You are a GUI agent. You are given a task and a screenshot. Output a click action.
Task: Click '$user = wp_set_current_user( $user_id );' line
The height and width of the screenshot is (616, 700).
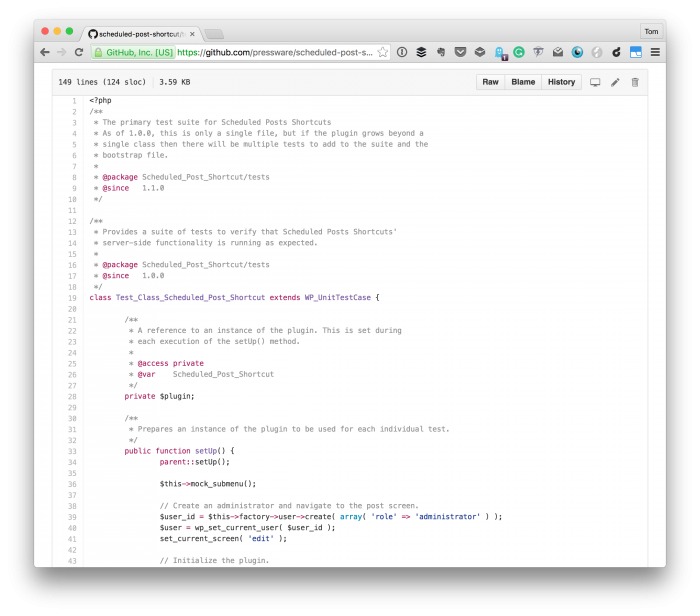[x=247, y=528]
